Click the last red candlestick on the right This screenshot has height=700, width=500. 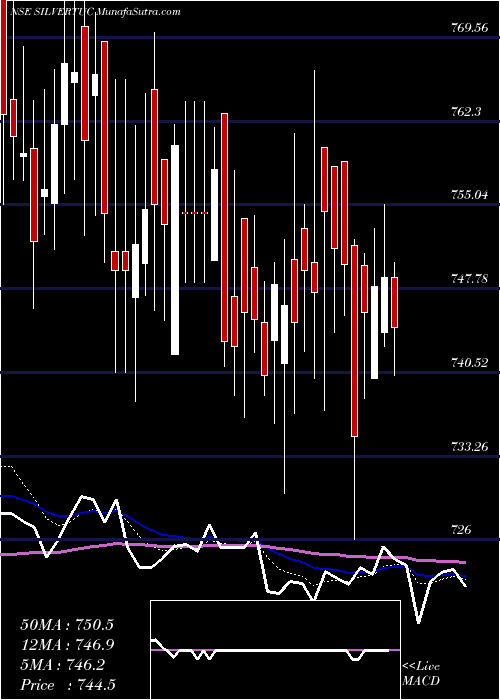point(395,302)
